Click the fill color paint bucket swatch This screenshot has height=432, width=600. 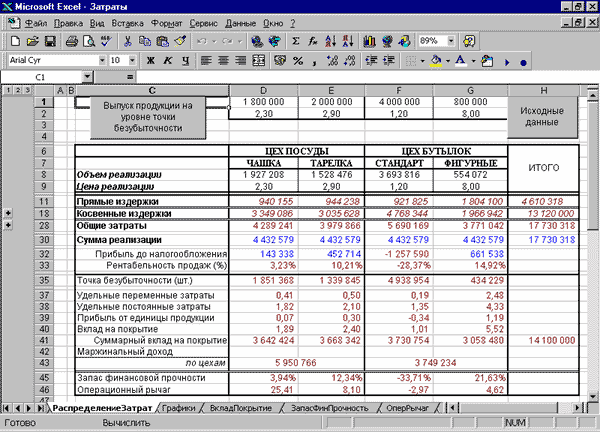436,61
